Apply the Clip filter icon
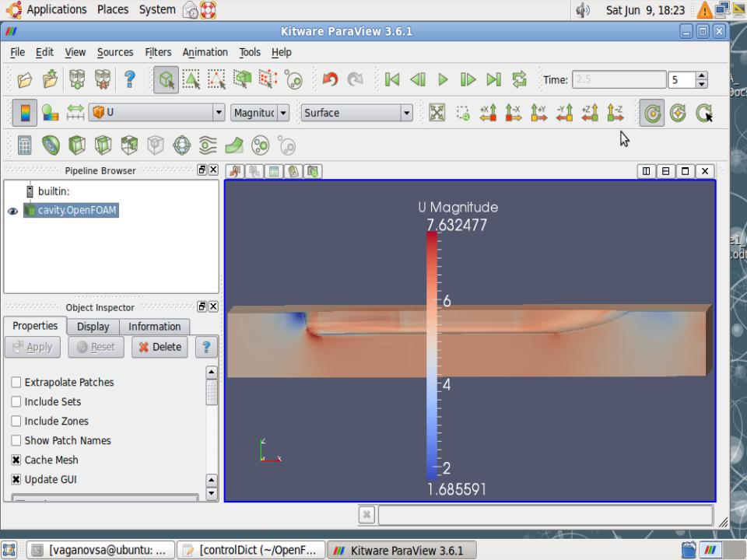Viewport: 747px width, 560px height. pyautogui.click(x=77, y=145)
